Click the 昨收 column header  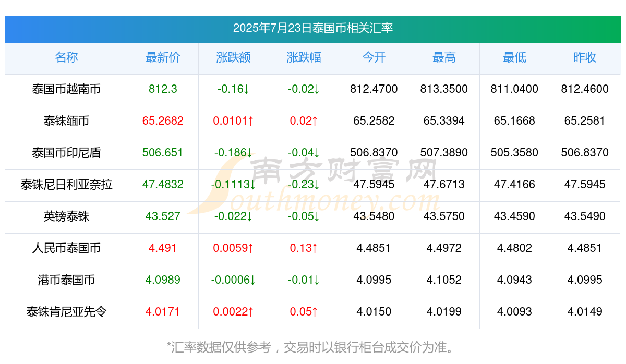pyautogui.click(x=585, y=57)
